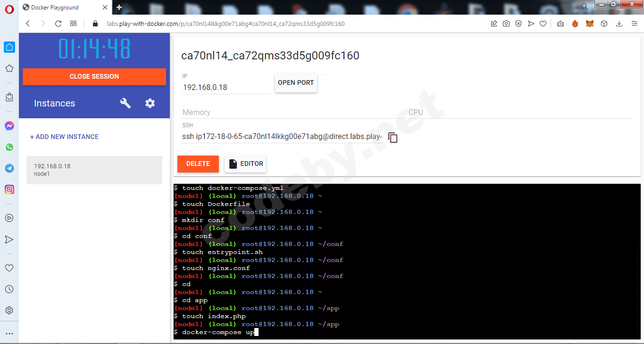Open the MetaMask fox extension

[590, 24]
